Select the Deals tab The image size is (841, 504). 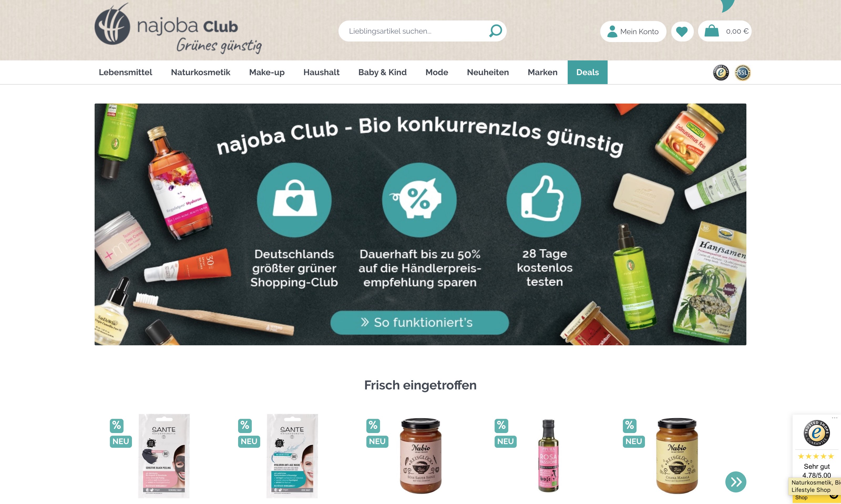point(587,72)
